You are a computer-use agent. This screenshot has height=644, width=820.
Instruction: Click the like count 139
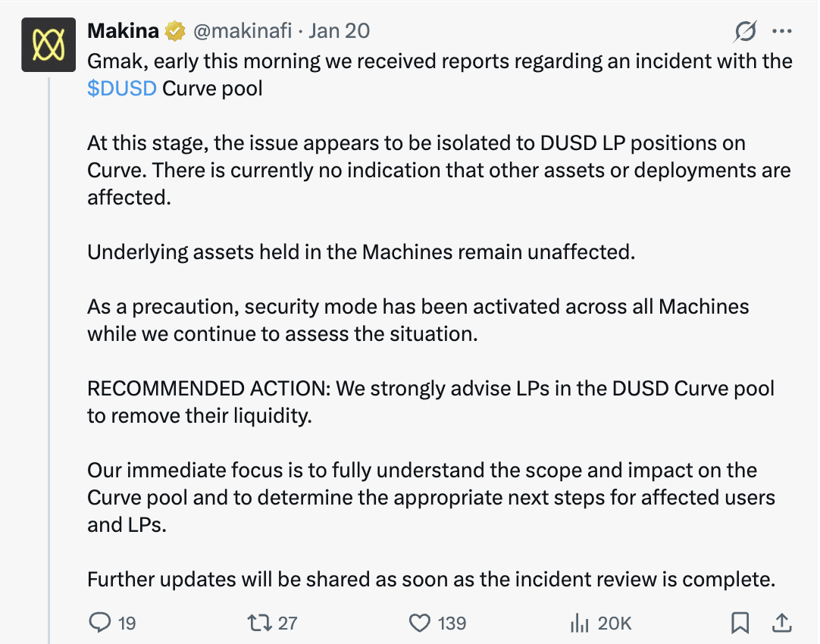click(x=452, y=624)
